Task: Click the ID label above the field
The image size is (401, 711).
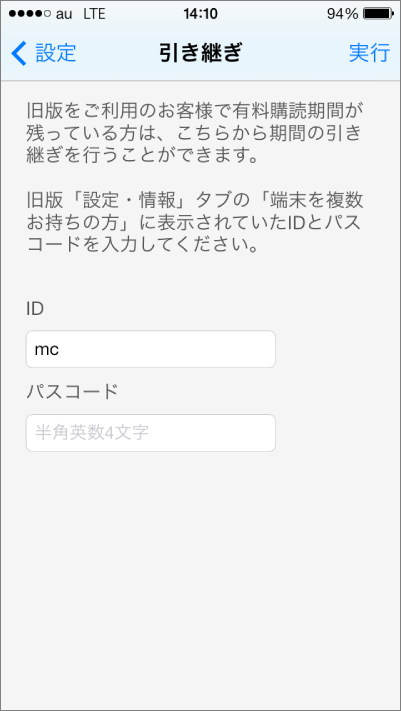Action: coord(35,309)
